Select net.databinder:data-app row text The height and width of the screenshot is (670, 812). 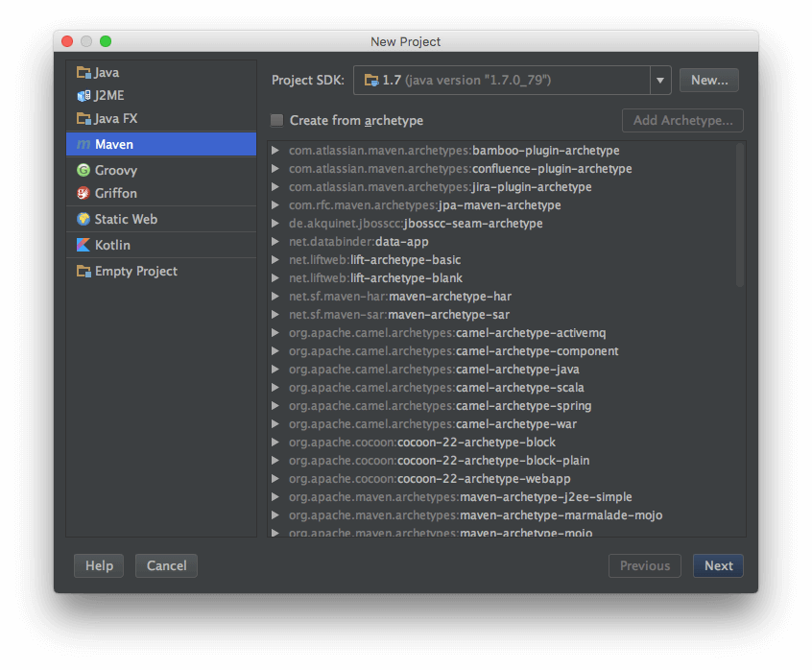pyautogui.click(x=358, y=241)
